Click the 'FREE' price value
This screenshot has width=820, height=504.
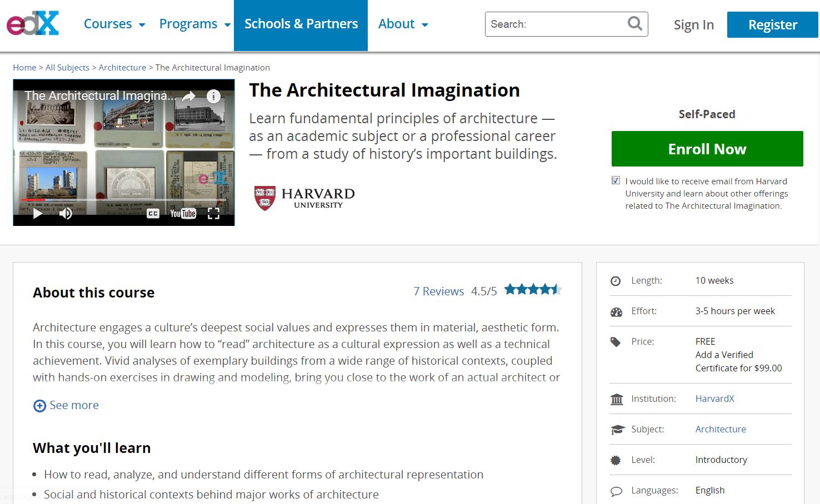[x=705, y=341]
